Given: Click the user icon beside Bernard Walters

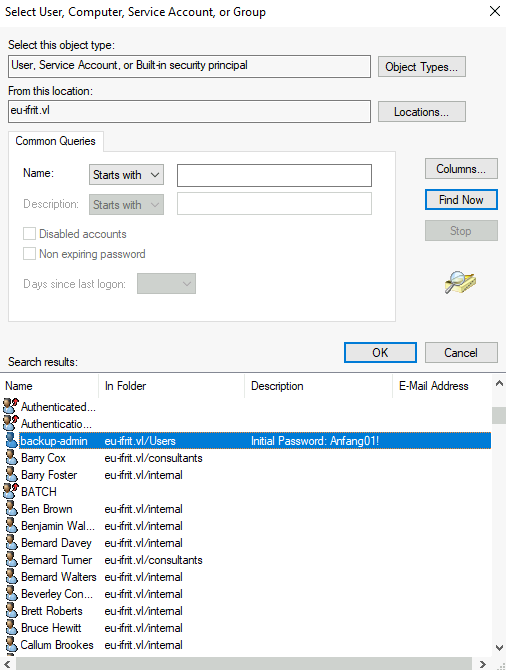Looking at the screenshot, I should pos(11,577).
